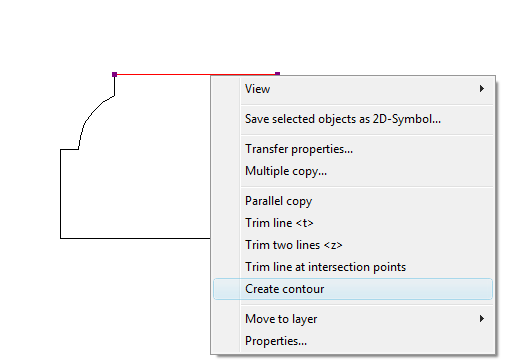Click the left vertical edge of outline

tap(60, 194)
